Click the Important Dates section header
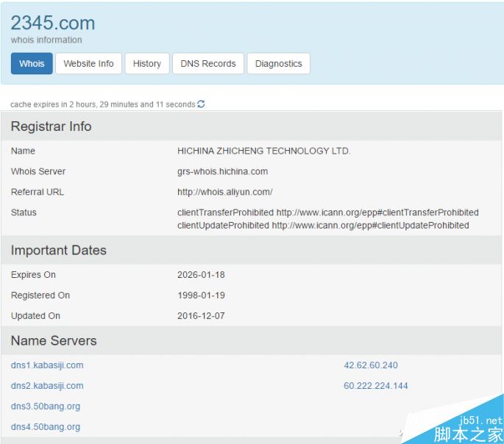 [59, 251]
